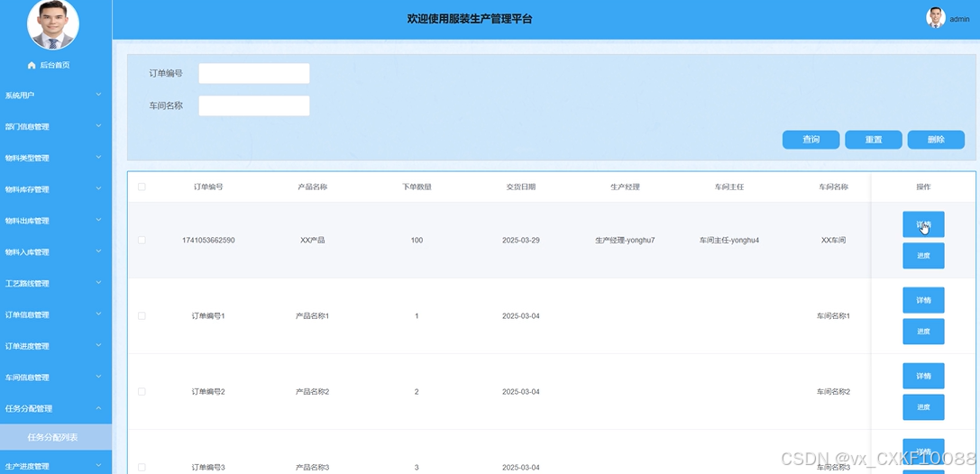The image size is (980, 474).
Task: Expand the 车间信息管理 chevron
Action: pos(99,376)
